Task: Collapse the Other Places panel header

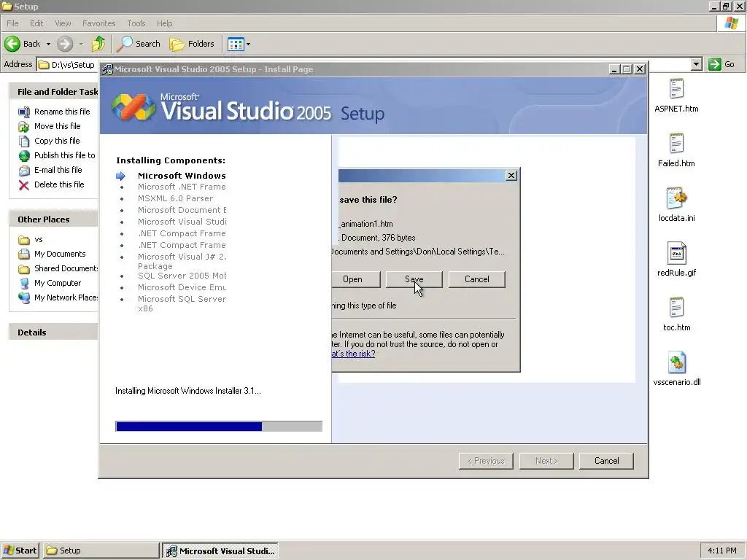Action: click(53, 219)
